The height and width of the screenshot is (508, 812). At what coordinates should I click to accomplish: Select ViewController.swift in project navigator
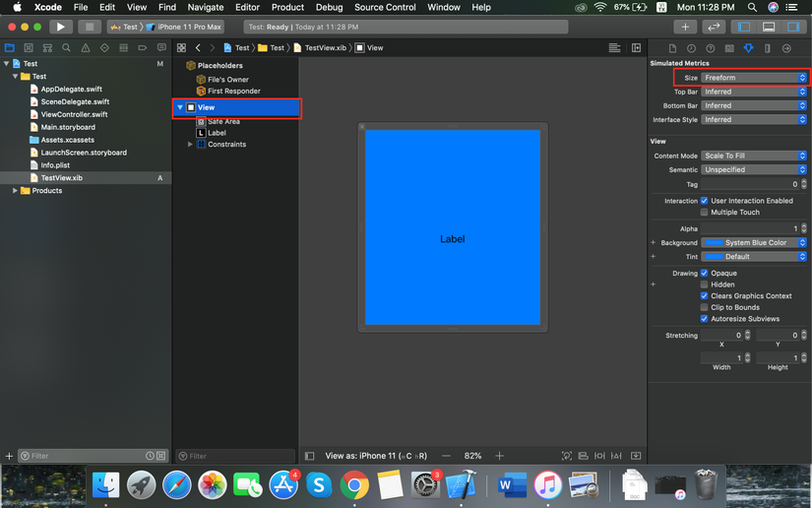pos(74,114)
